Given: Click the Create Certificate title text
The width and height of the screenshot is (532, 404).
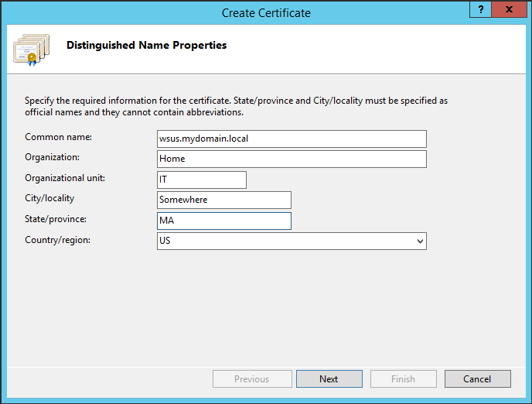Looking at the screenshot, I should (x=266, y=13).
